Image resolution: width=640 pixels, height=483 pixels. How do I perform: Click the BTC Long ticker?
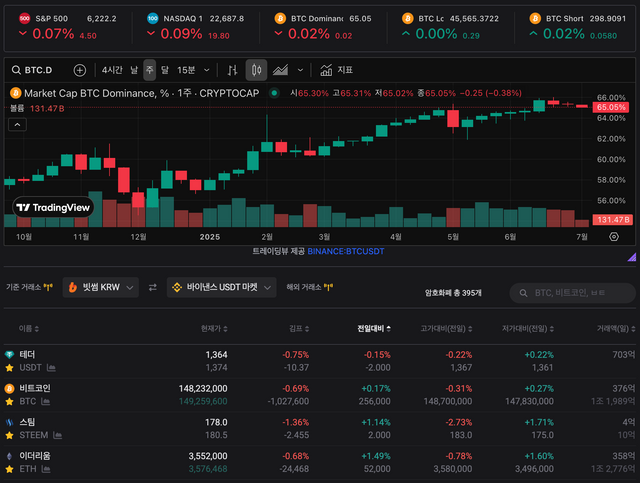pyautogui.click(x=450, y=27)
